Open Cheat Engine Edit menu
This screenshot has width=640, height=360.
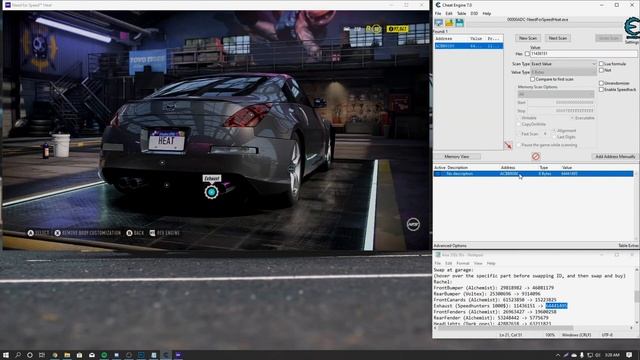tap(449, 13)
